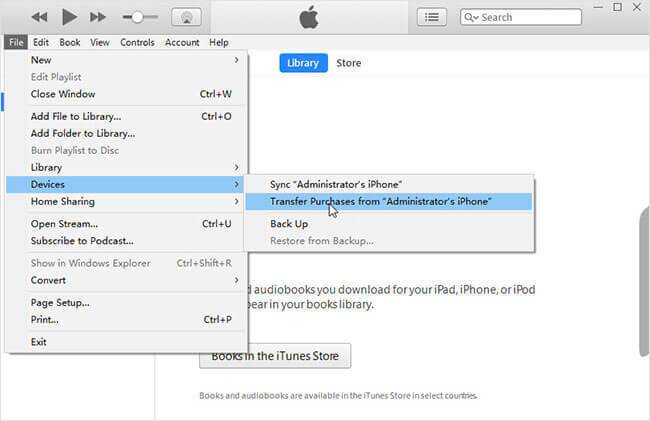This screenshot has width=650, height=421.
Task: Expand the Convert submenu
Action: 125,280
